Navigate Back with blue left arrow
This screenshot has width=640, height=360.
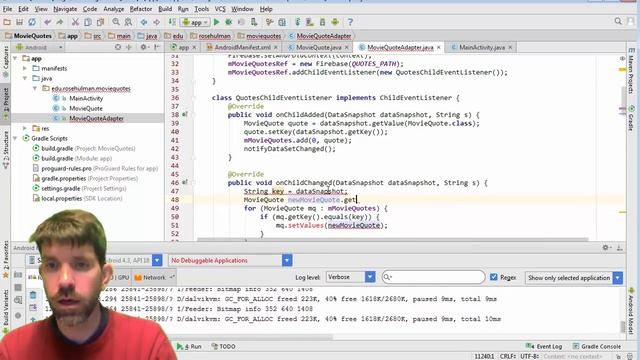(x=144, y=22)
